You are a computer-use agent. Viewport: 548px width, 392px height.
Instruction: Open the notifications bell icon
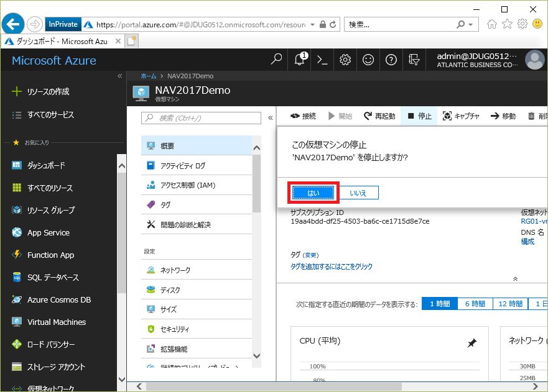[300, 60]
